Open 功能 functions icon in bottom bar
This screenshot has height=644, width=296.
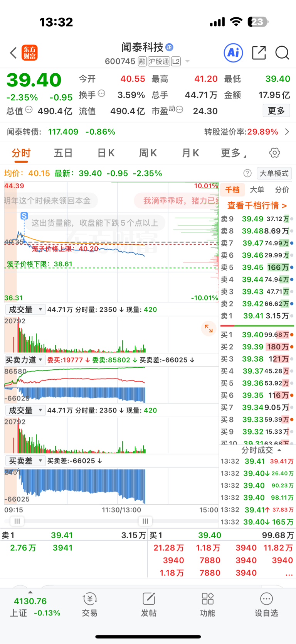pos(207,605)
